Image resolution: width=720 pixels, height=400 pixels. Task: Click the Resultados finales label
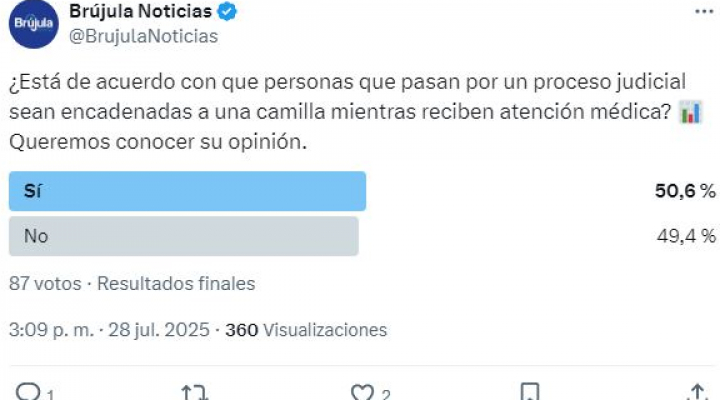(x=176, y=283)
